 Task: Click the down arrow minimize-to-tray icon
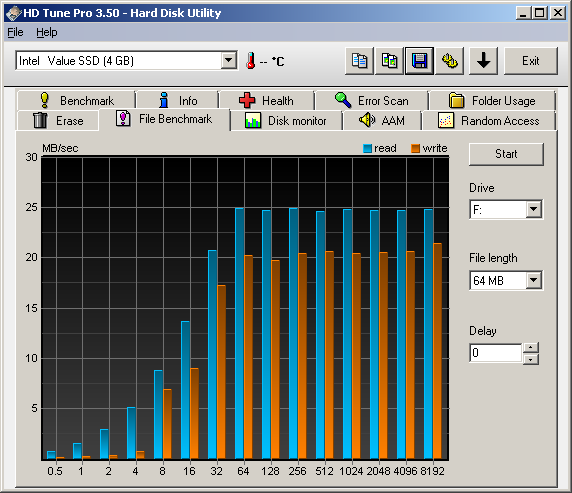pyautogui.click(x=483, y=61)
